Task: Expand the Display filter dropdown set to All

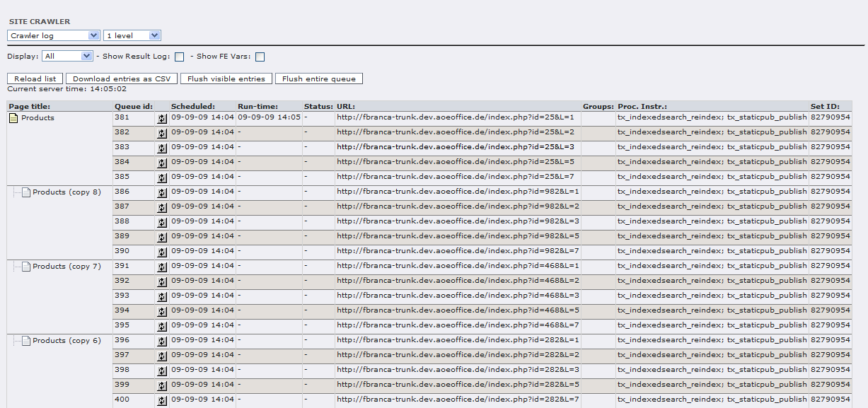Action: click(x=67, y=56)
